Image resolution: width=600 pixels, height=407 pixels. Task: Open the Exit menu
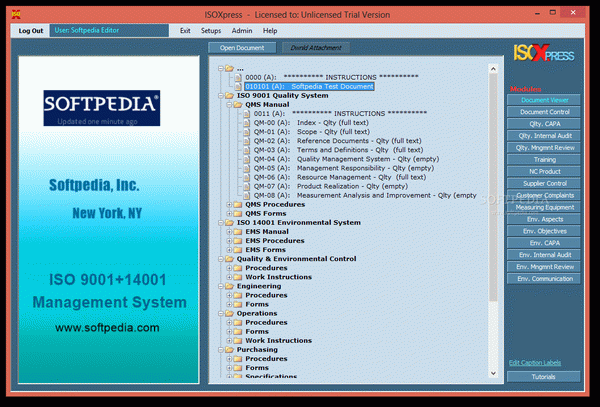coord(185,31)
